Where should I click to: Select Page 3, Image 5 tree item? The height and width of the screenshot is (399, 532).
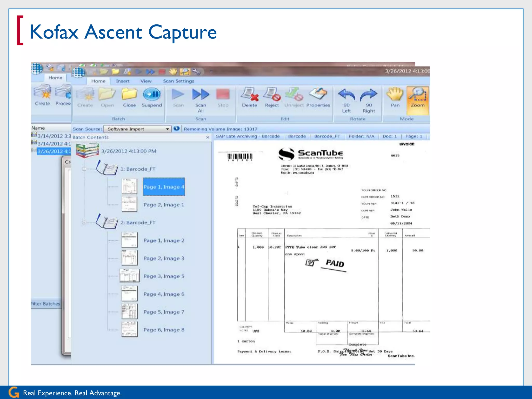click(164, 276)
